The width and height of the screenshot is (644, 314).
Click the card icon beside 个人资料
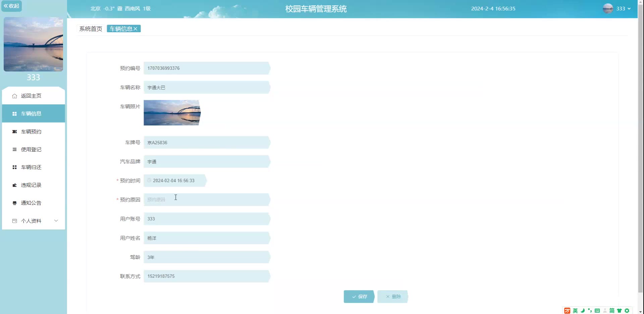tap(14, 221)
